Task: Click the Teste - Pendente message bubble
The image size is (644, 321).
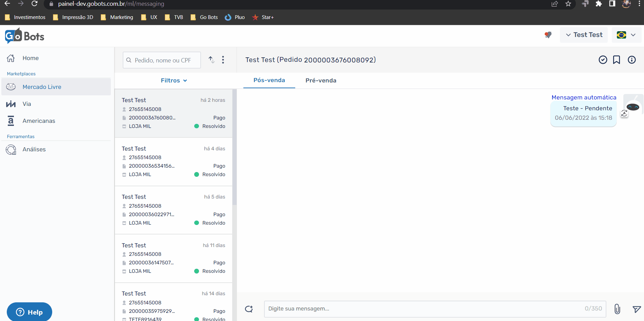Action: [x=583, y=113]
